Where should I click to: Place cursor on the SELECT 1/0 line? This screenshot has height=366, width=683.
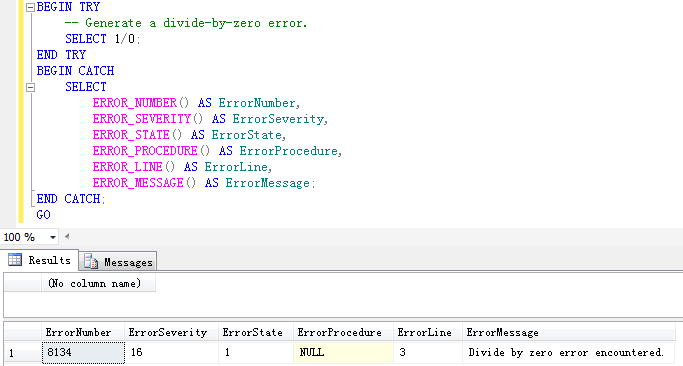tap(103, 39)
